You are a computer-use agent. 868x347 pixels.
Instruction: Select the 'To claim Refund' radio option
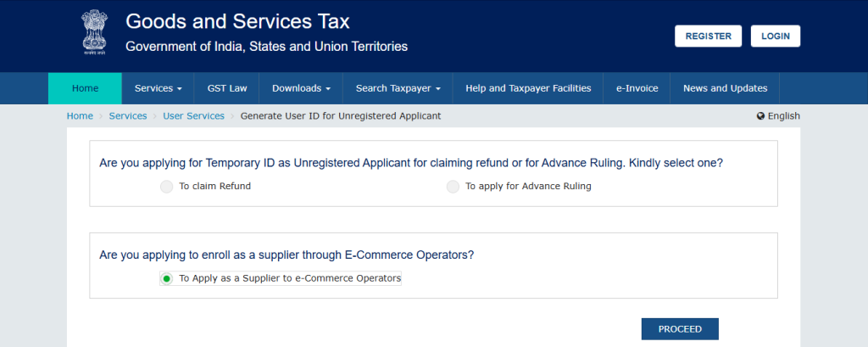coord(166,187)
